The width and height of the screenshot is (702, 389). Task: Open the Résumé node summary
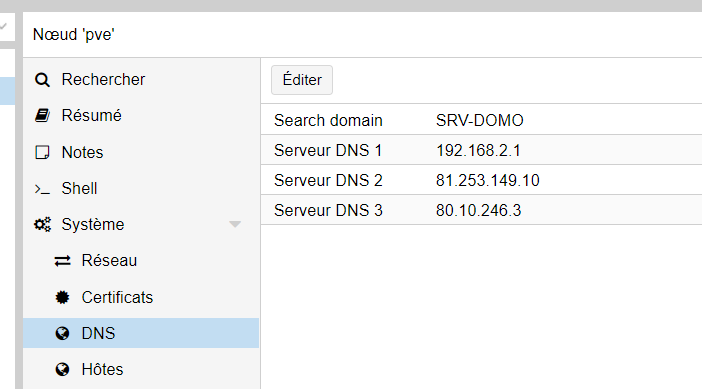click(141, 115)
